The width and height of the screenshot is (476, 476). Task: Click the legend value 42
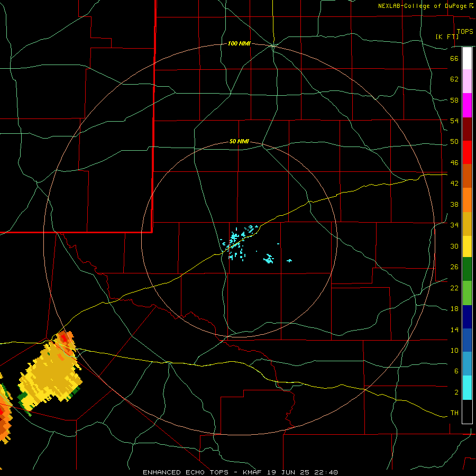pyautogui.click(x=454, y=184)
